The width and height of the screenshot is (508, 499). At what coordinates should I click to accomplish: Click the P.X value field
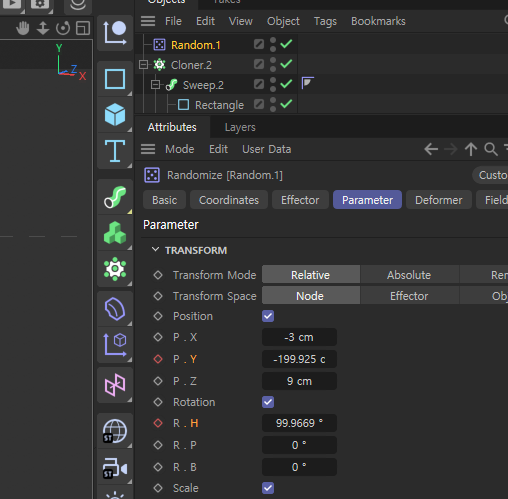point(299,337)
